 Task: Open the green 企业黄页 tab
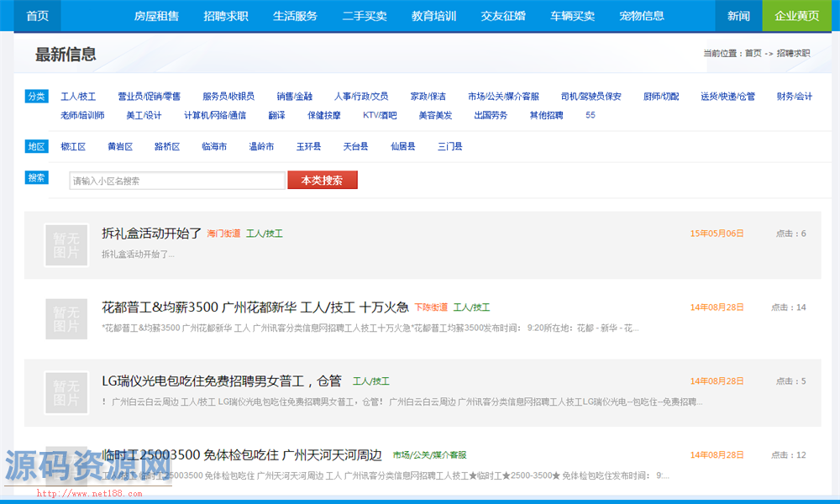tap(796, 16)
